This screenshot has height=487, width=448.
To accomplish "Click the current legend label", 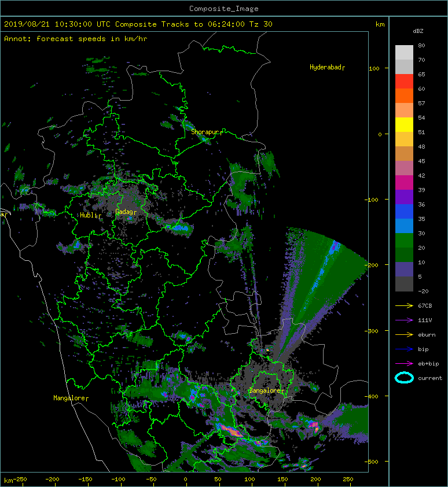I will click(430, 378).
